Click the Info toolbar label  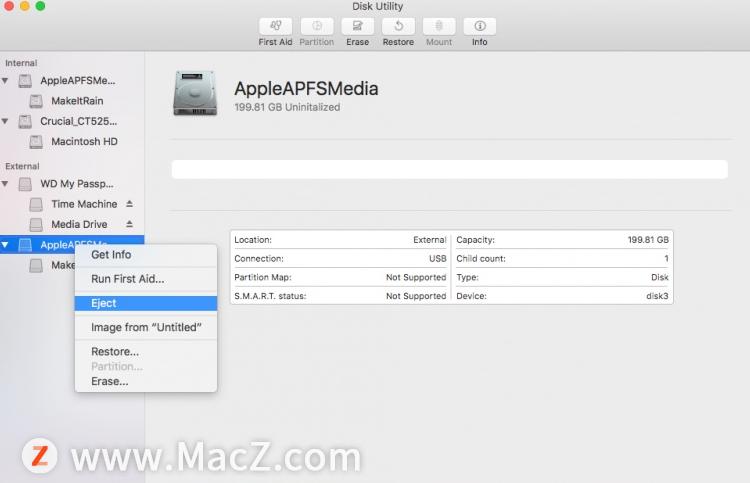pyautogui.click(x=479, y=42)
